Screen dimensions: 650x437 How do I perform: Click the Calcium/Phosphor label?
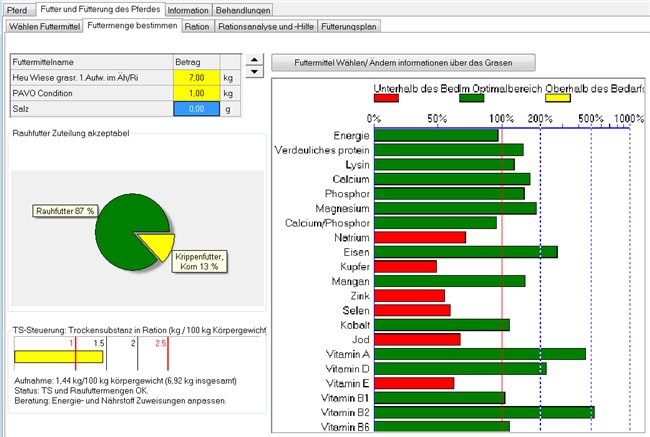327,223
